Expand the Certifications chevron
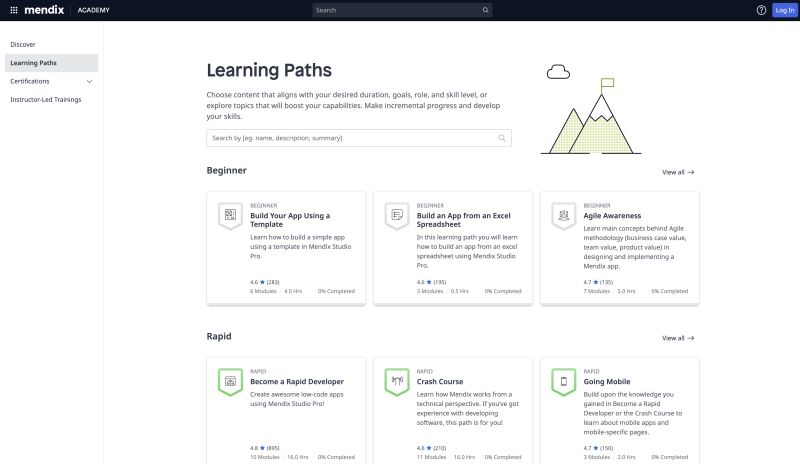This screenshot has height=464, width=800. point(89,82)
